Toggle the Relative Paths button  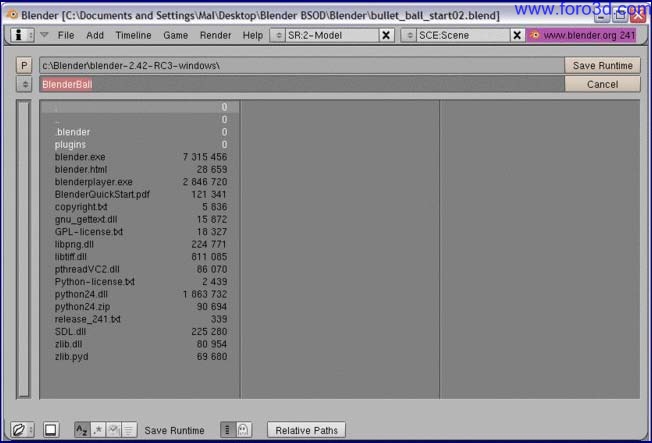point(306,430)
